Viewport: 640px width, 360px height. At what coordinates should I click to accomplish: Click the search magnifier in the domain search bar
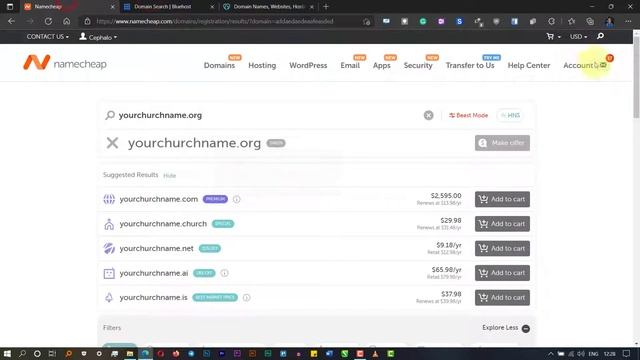tap(110, 116)
